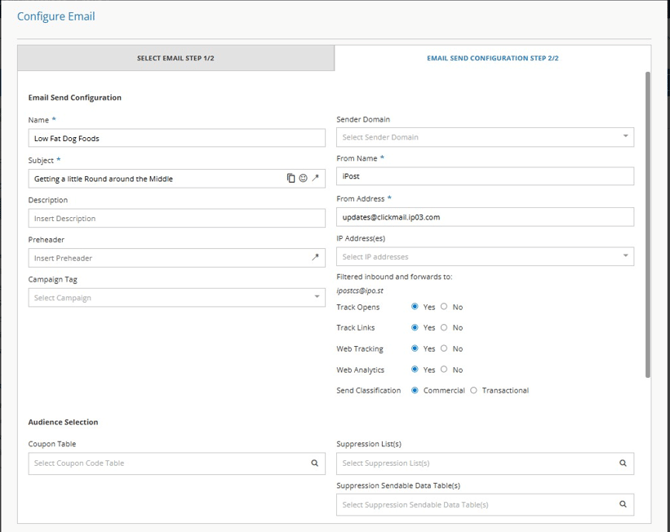Image resolution: width=670 pixels, height=532 pixels.
Task: Click search icon in Suppression Sendable Data Table(s)
Action: pyautogui.click(x=623, y=504)
